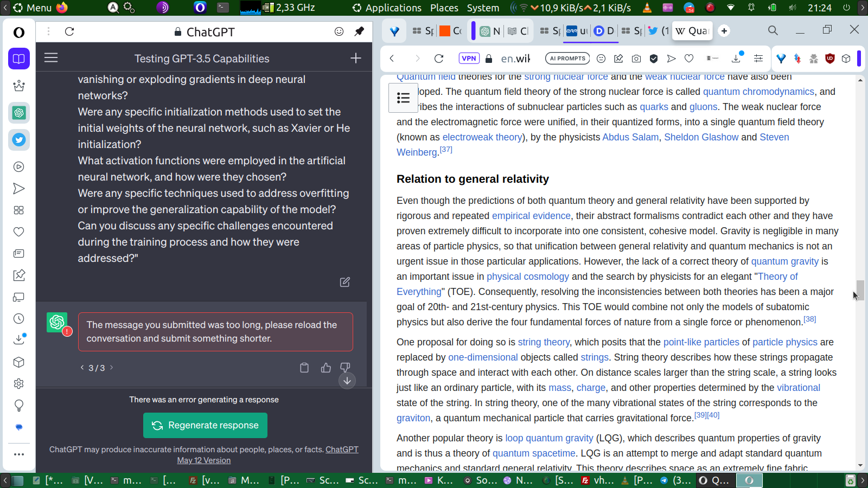868x488 pixels.
Task: Open the Menu button in top panel
Action: [x=33, y=8]
